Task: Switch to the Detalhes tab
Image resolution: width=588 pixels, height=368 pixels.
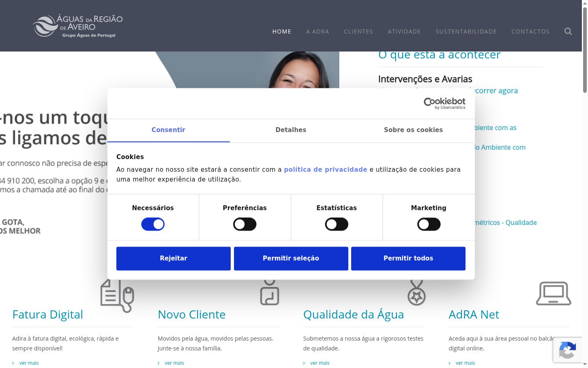Action: 291,130
